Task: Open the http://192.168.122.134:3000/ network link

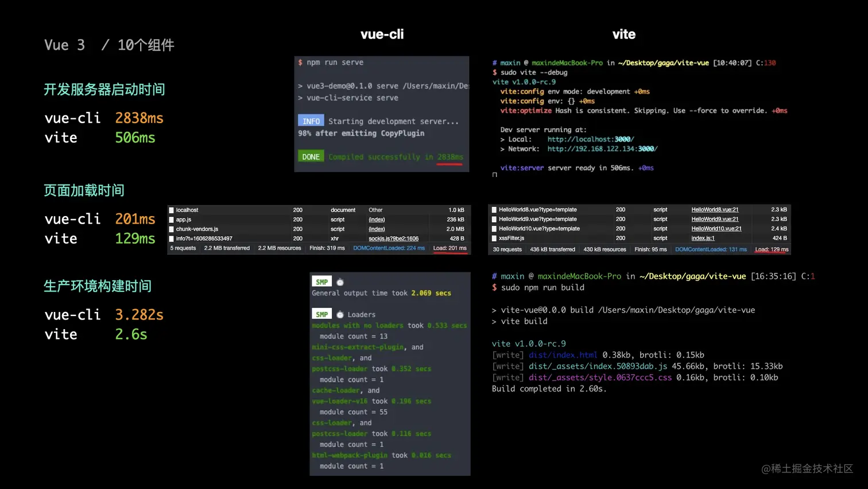Action: pos(602,149)
